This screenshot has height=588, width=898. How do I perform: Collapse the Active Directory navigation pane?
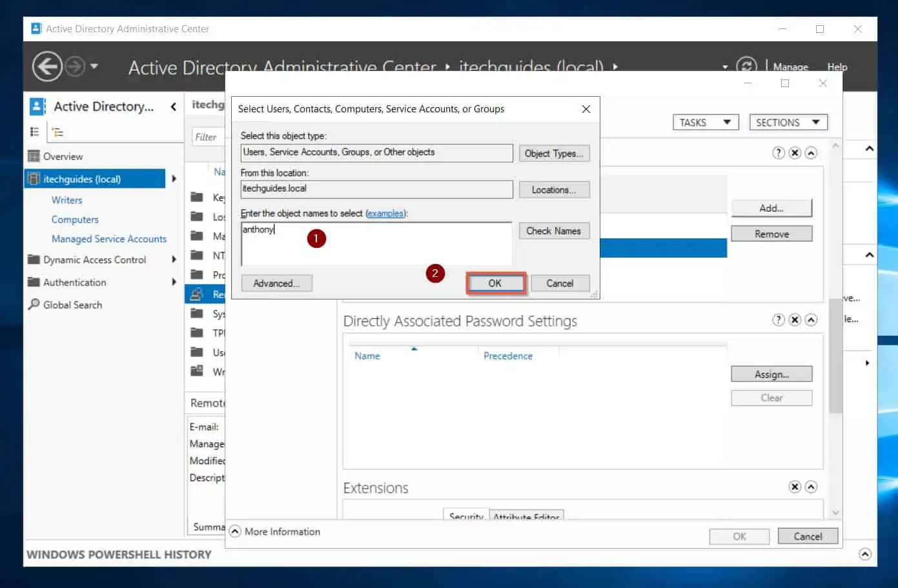[173, 106]
